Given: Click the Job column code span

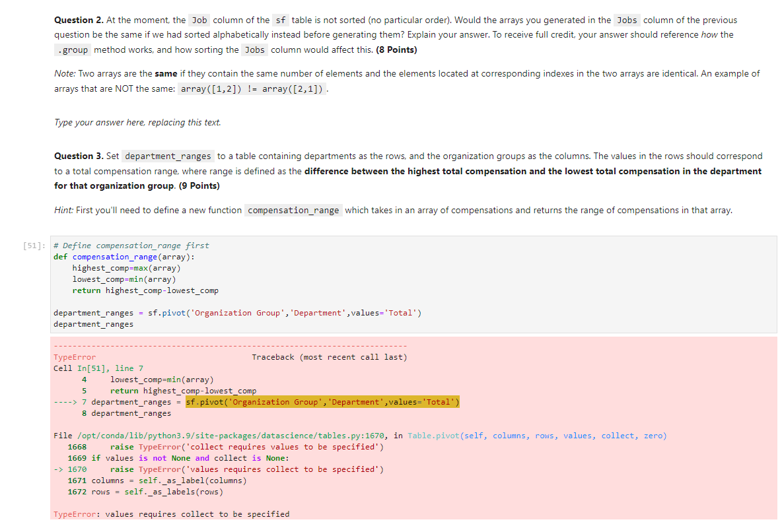Looking at the screenshot, I should click(199, 20).
